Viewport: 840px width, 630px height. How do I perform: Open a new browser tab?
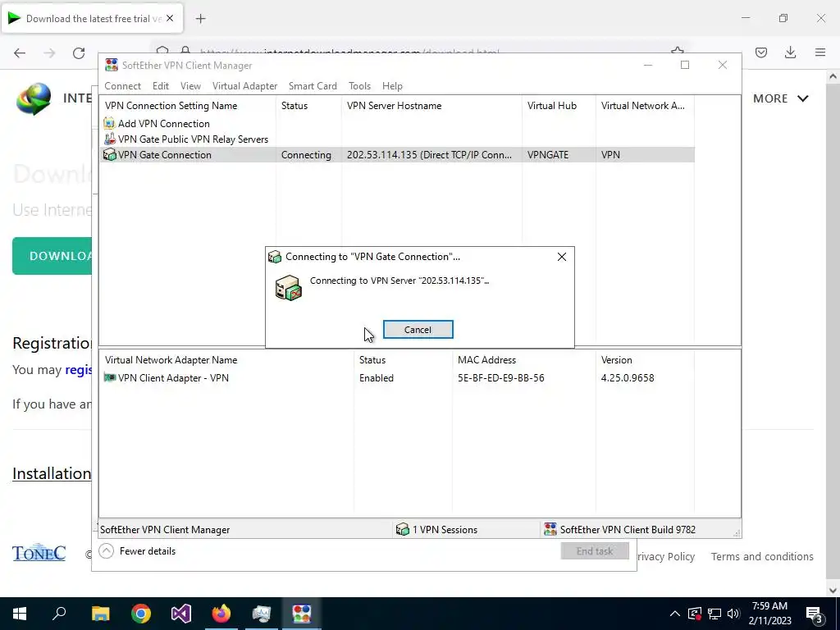[200, 19]
